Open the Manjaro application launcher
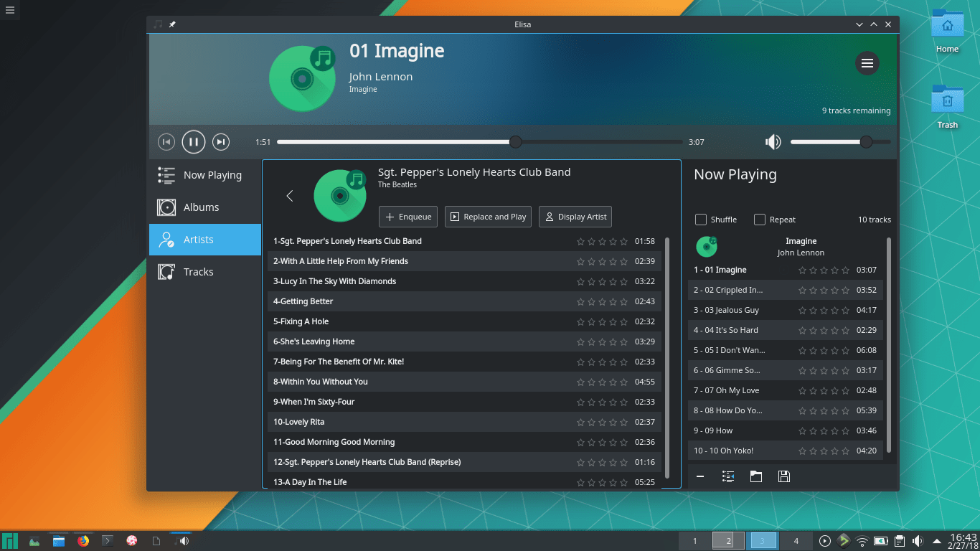 click(x=10, y=541)
